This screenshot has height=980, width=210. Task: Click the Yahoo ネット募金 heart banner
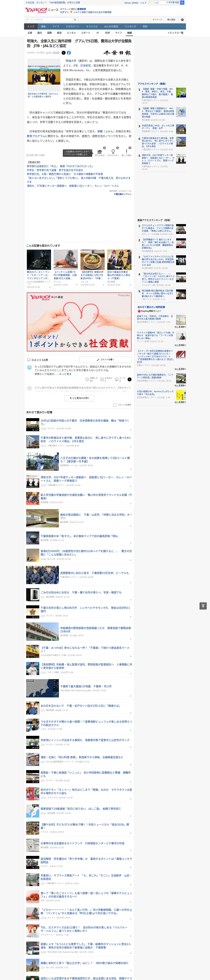pos(79,322)
